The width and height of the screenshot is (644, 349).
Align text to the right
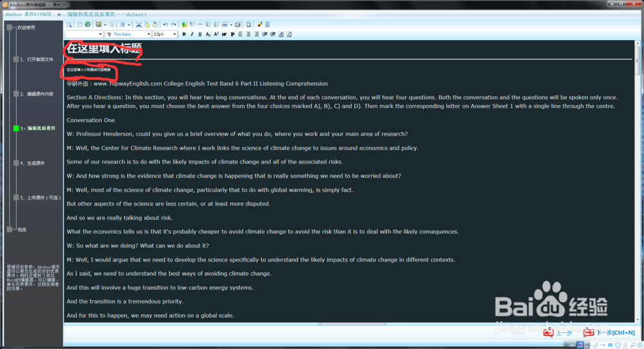[256, 35]
